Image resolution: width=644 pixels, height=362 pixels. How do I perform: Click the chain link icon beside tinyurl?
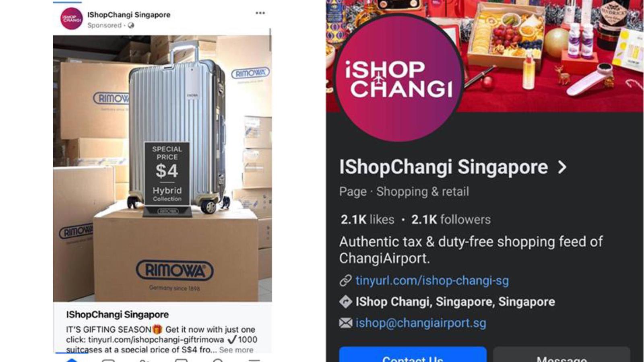click(x=346, y=280)
